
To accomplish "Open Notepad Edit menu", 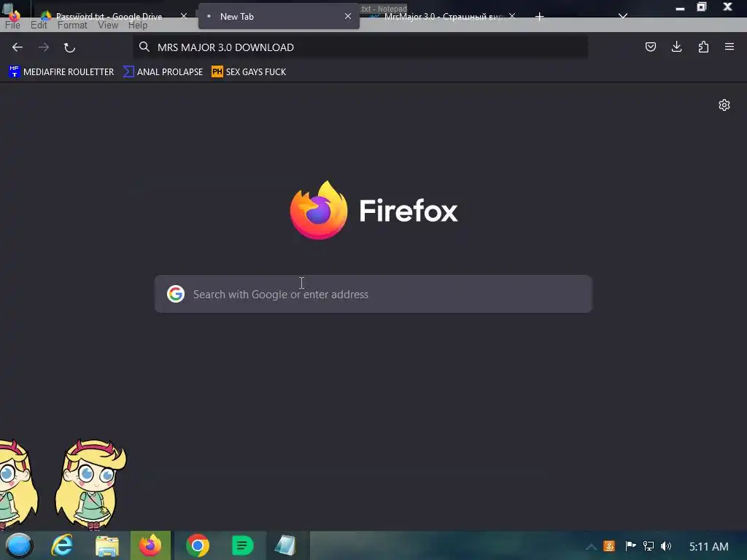I will (x=39, y=26).
